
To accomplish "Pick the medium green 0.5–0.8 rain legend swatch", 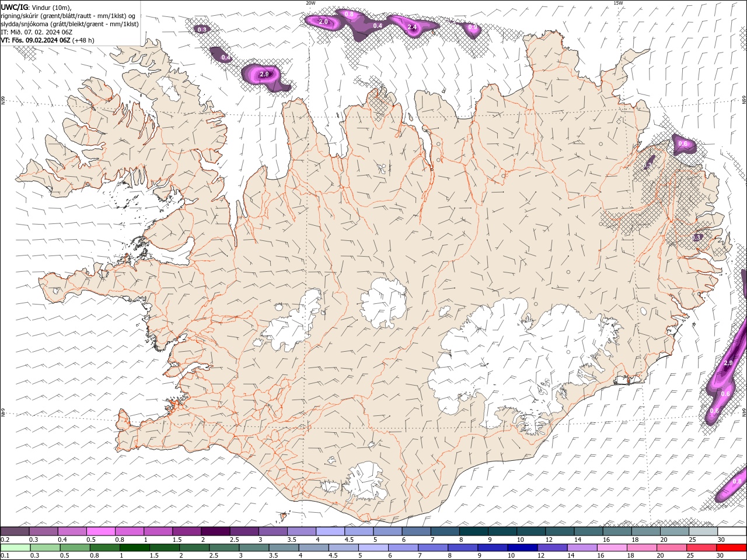I will 75,548.
